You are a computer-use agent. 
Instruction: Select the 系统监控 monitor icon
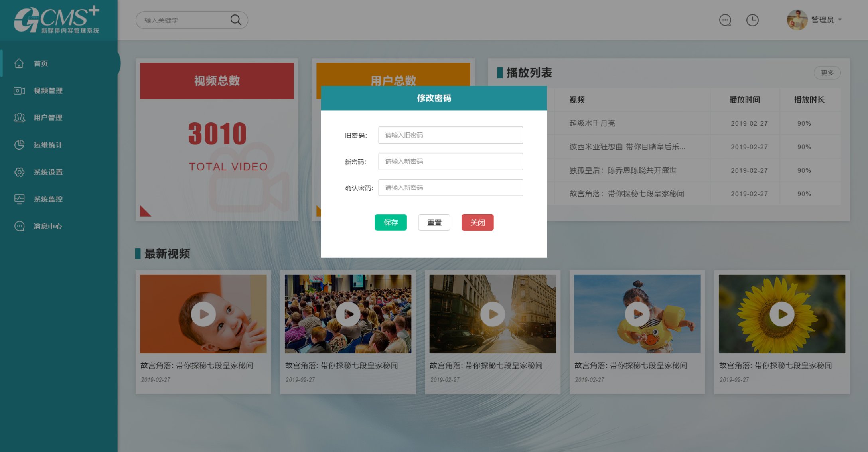pos(19,199)
